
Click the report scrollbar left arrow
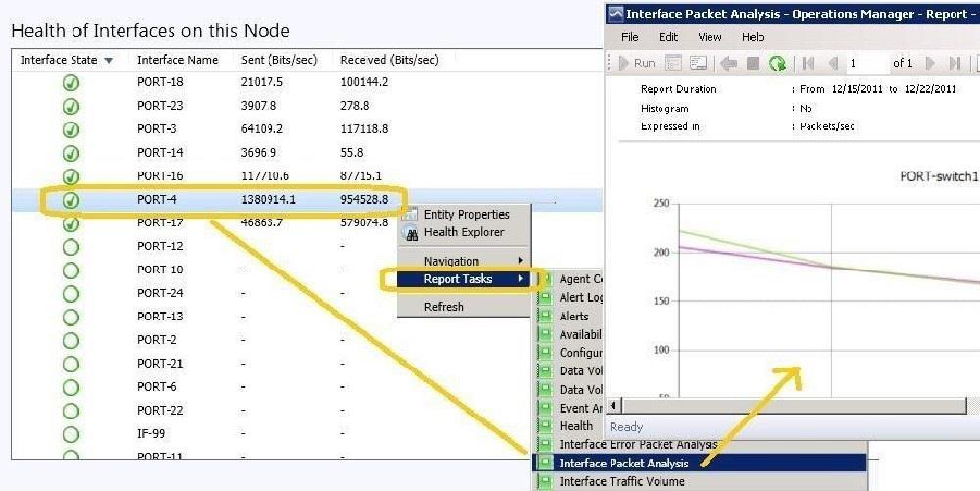point(614,406)
